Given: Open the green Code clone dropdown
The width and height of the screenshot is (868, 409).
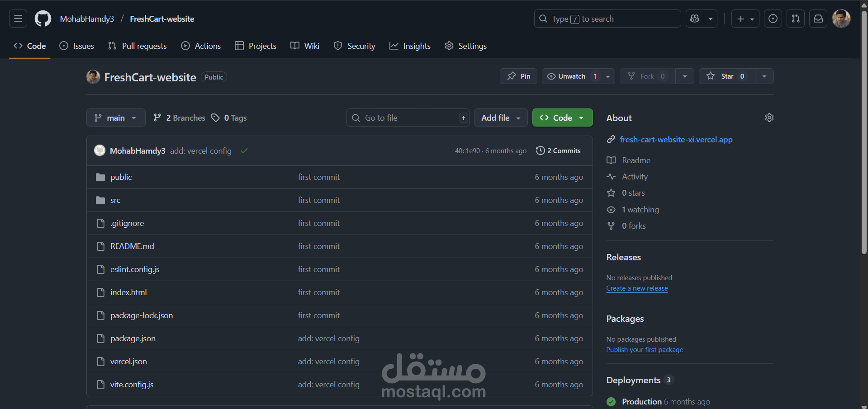Looking at the screenshot, I should [562, 118].
